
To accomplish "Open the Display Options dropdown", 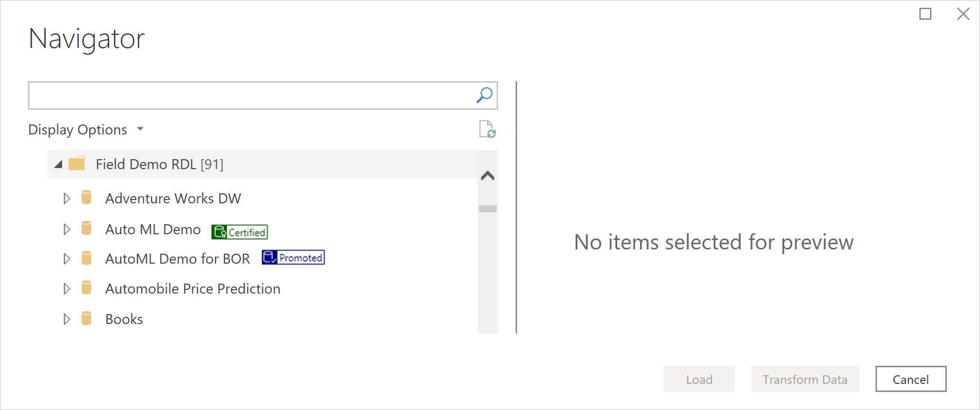I will tap(86, 130).
